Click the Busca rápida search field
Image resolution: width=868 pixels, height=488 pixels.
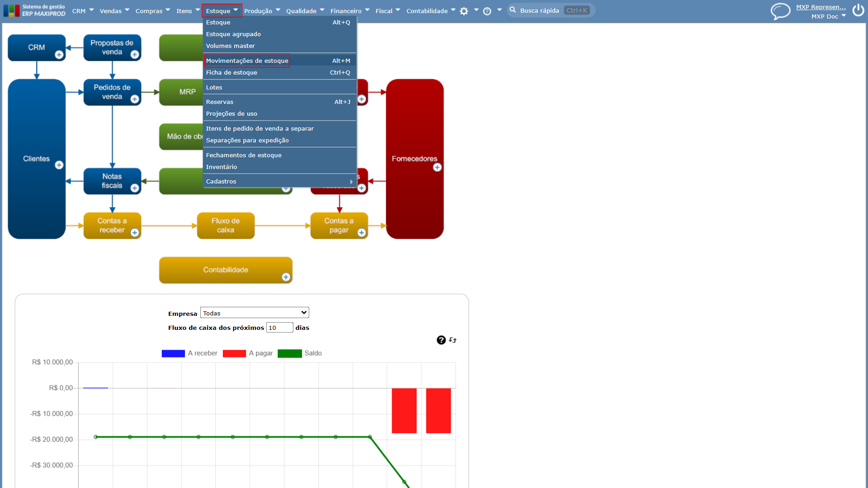point(551,10)
